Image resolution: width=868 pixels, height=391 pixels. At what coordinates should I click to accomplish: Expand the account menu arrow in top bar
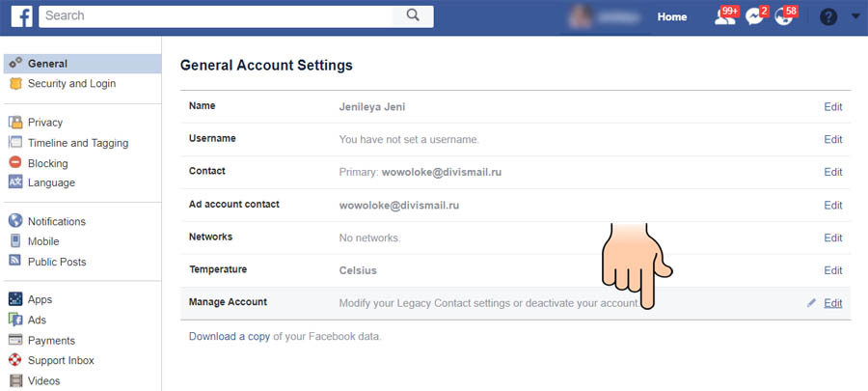click(x=855, y=16)
